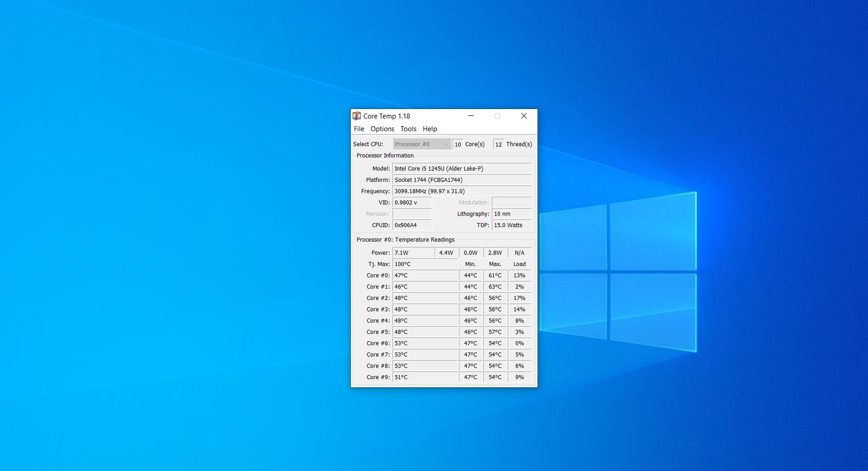Click Core #5 max temperature 57°C
This screenshot has height=471, width=868.
click(495, 332)
